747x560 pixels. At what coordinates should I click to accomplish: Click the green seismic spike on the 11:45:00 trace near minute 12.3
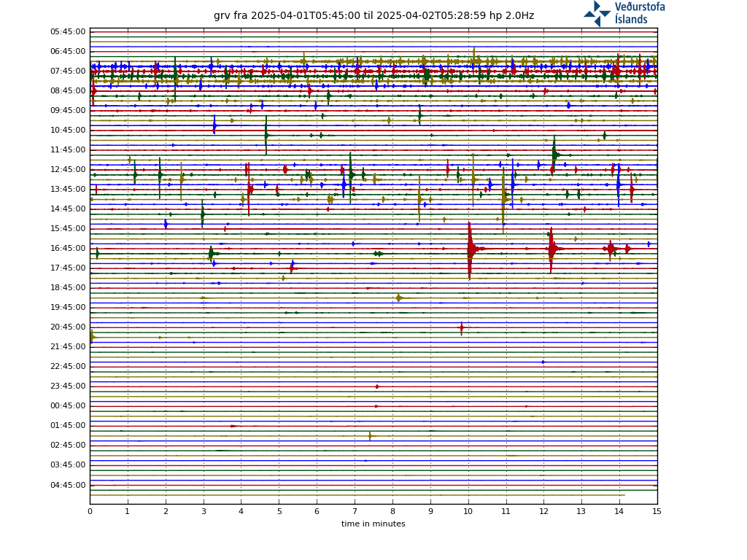(x=554, y=154)
